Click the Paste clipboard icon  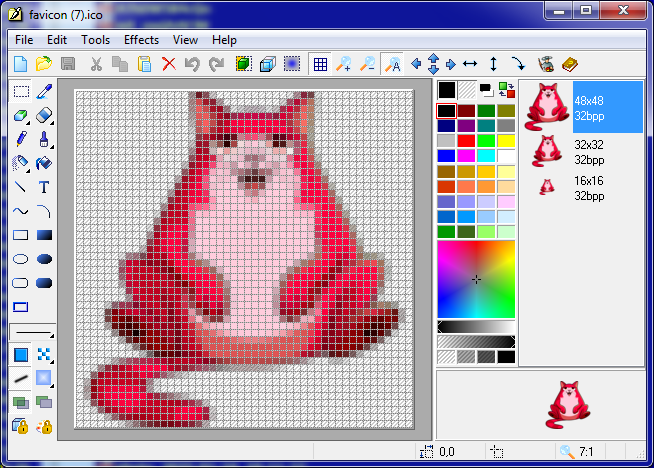(144, 64)
